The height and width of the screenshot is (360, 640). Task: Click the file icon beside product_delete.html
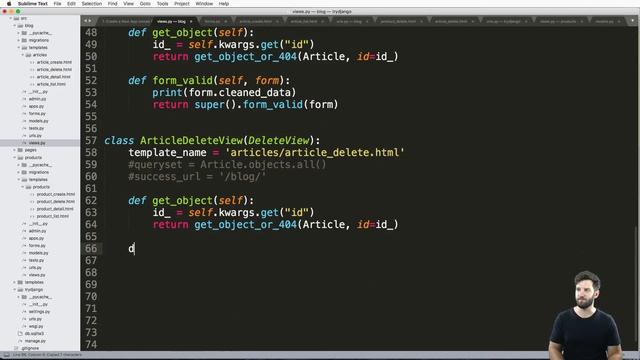pos(32,202)
